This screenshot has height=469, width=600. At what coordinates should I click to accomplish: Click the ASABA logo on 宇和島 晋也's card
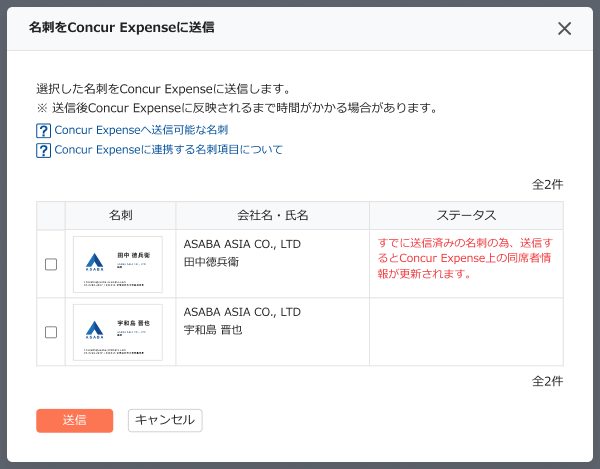(x=93, y=327)
